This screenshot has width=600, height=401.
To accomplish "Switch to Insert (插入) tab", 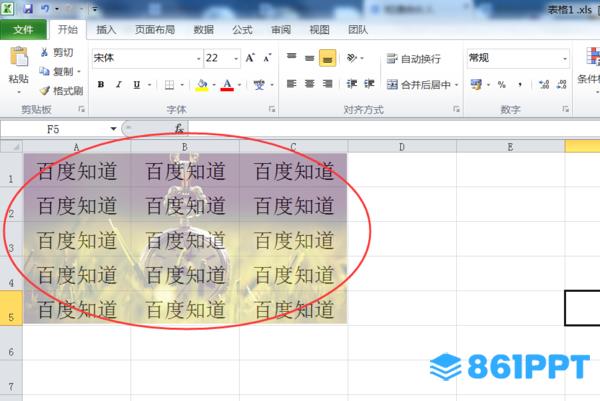I will coord(106,29).
